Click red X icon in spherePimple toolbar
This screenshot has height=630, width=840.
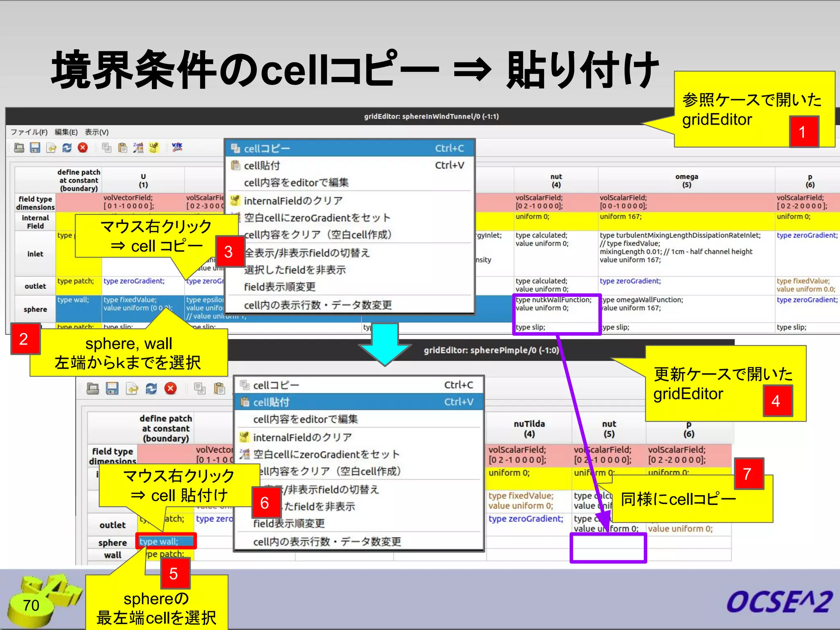click(171, 388)
